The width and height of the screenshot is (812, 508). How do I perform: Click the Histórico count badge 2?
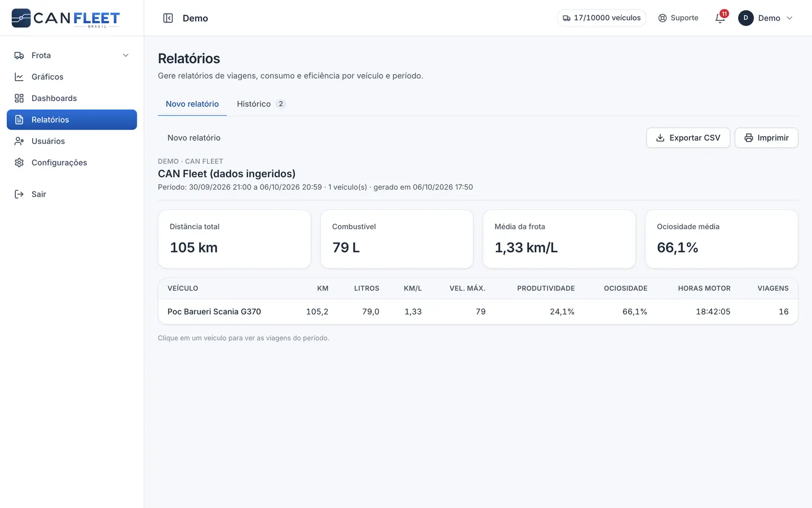tap(281, 104)
